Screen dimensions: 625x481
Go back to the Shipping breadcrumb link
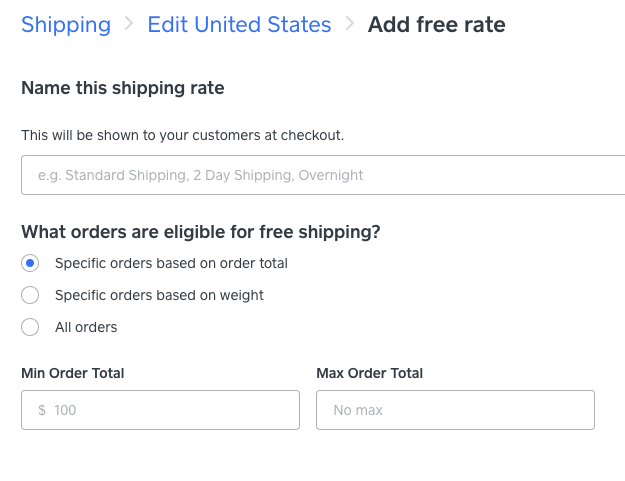pos(66,25)
